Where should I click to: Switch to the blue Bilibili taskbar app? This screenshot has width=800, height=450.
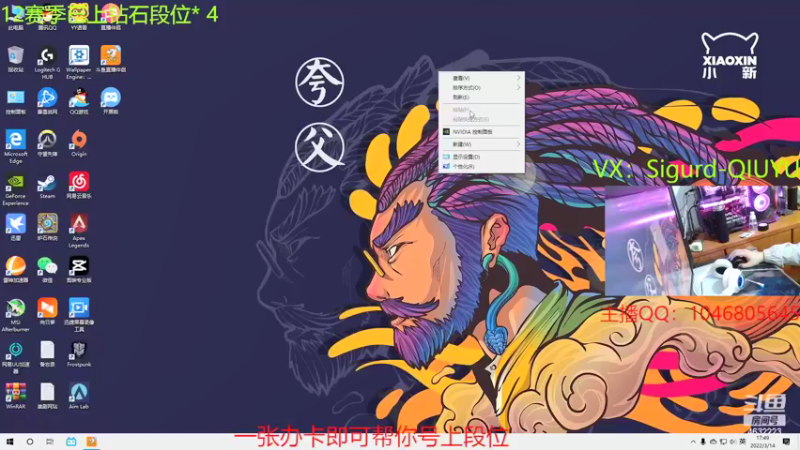71,441
